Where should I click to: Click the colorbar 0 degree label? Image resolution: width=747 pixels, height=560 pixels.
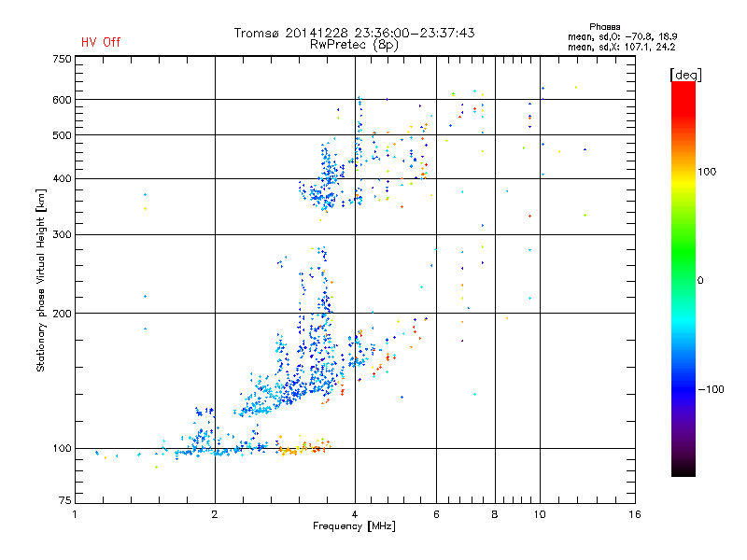click(700, 281)
